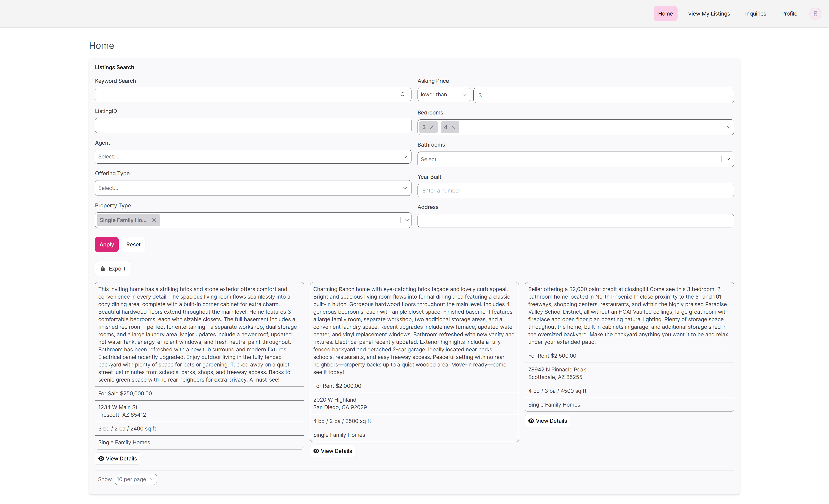This screenshot has height=504, width=829.
Task: Click the 'San Diego, CA 92029' address text
Action: pos(340,407)
